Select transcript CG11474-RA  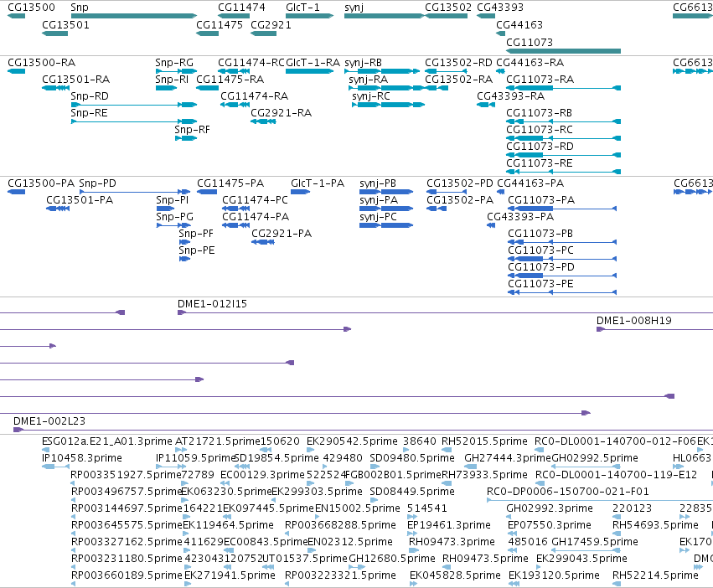point(255,96)
